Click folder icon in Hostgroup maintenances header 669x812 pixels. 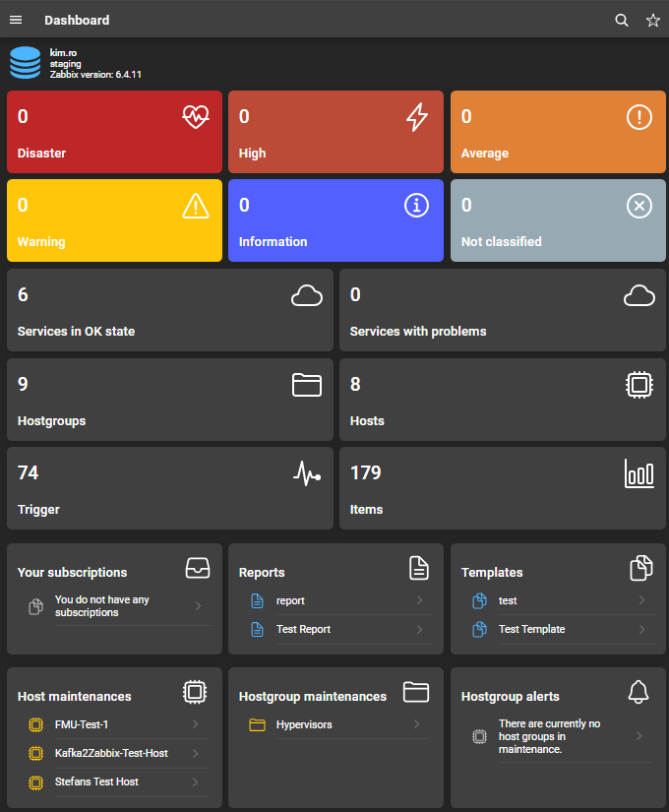click(x=416, y=692)
